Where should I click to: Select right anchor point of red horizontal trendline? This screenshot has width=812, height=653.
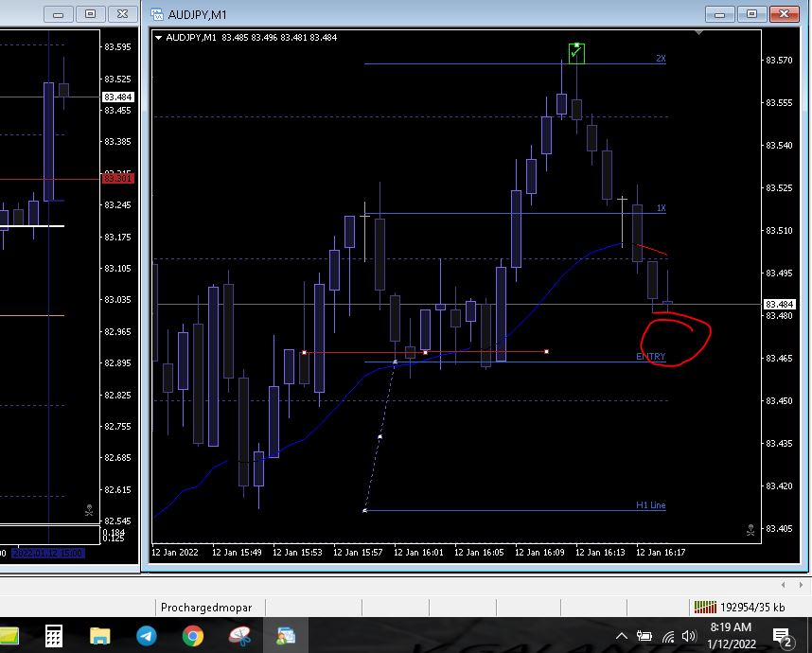(x=546, y=352)
